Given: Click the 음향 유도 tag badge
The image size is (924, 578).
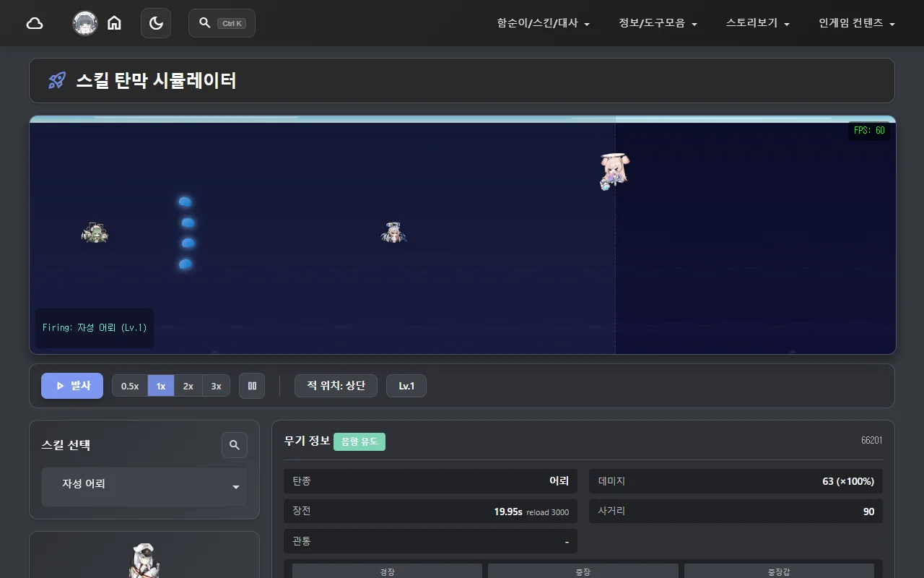Looking at the screenshot, I should tap(359, 441).
